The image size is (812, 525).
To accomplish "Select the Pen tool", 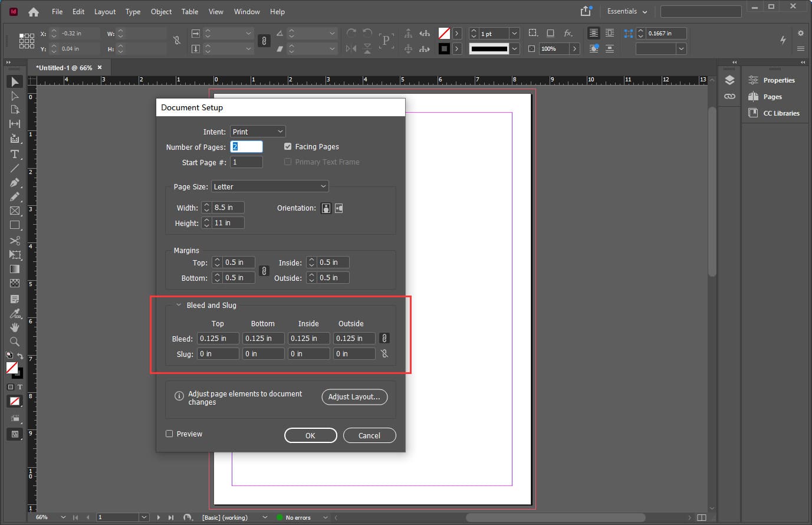I will (15, 182).
